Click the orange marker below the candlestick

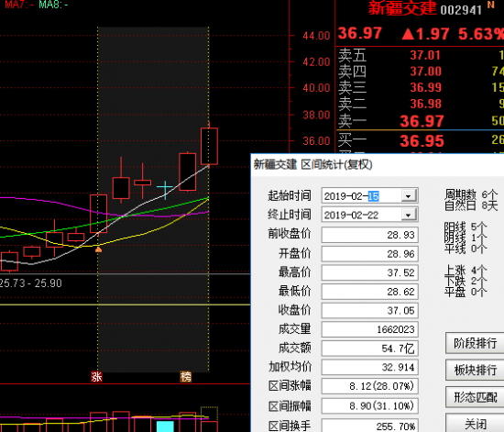pyautogui.click(x=98, y=249)
